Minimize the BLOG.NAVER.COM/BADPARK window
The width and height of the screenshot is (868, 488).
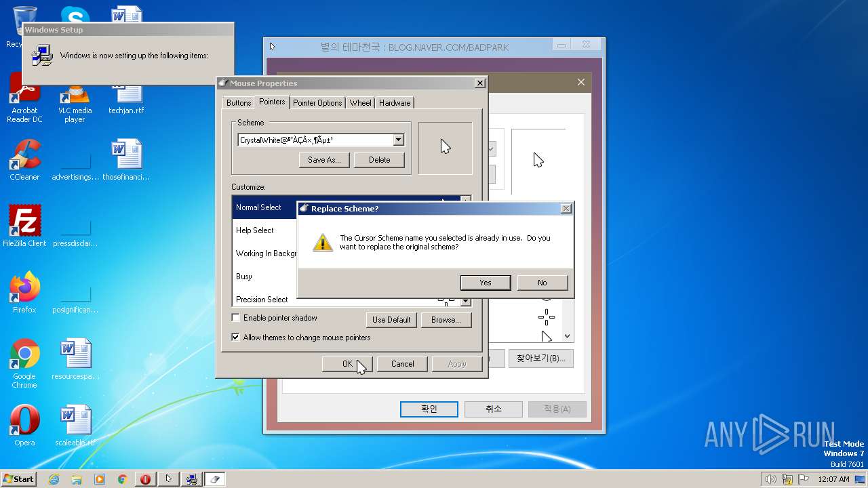561,45
